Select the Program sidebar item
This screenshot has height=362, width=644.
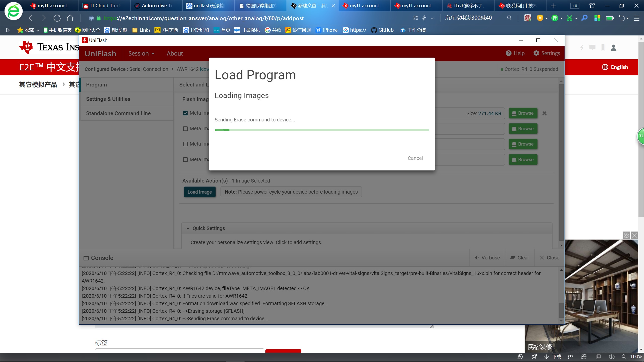[127, 85]
